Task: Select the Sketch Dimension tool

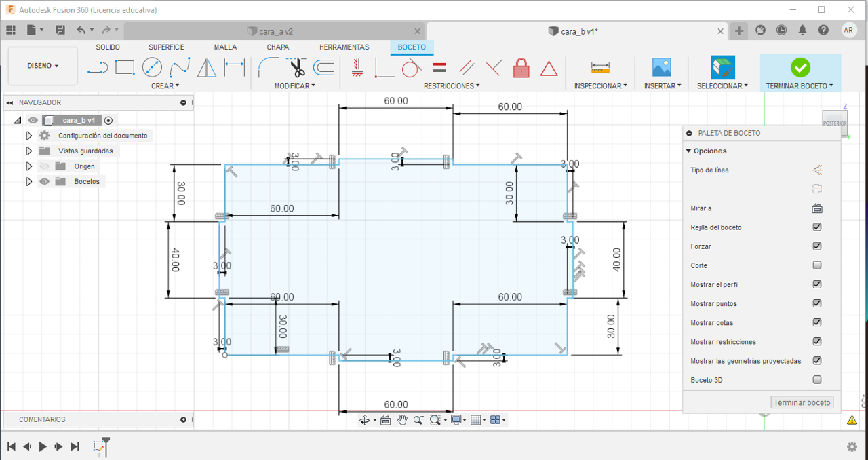Action: [234, 67]
